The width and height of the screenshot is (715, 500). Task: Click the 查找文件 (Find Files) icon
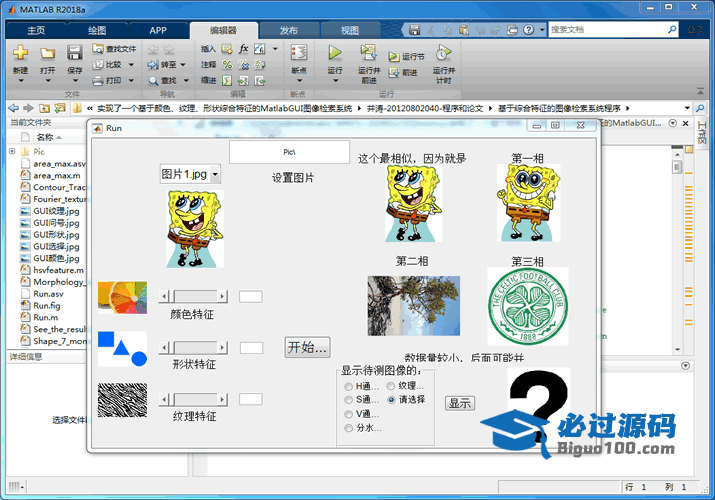[x=98, y=48]
